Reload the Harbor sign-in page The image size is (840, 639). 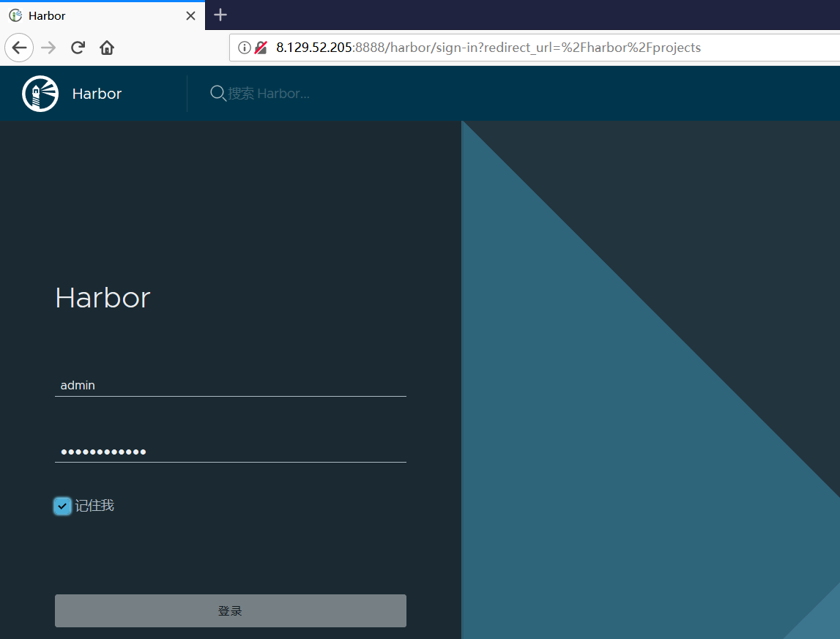78,48
